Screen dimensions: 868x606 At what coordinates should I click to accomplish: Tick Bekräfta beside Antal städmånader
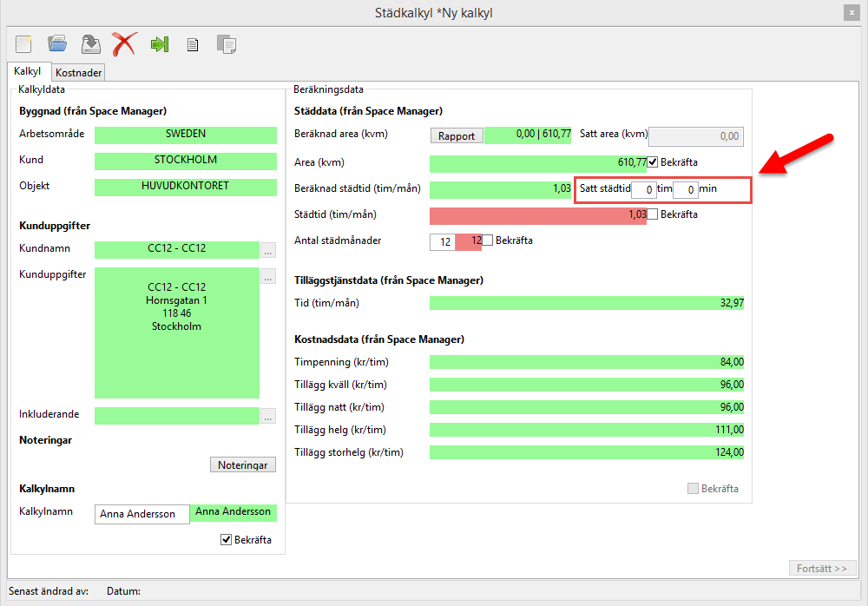488,240
